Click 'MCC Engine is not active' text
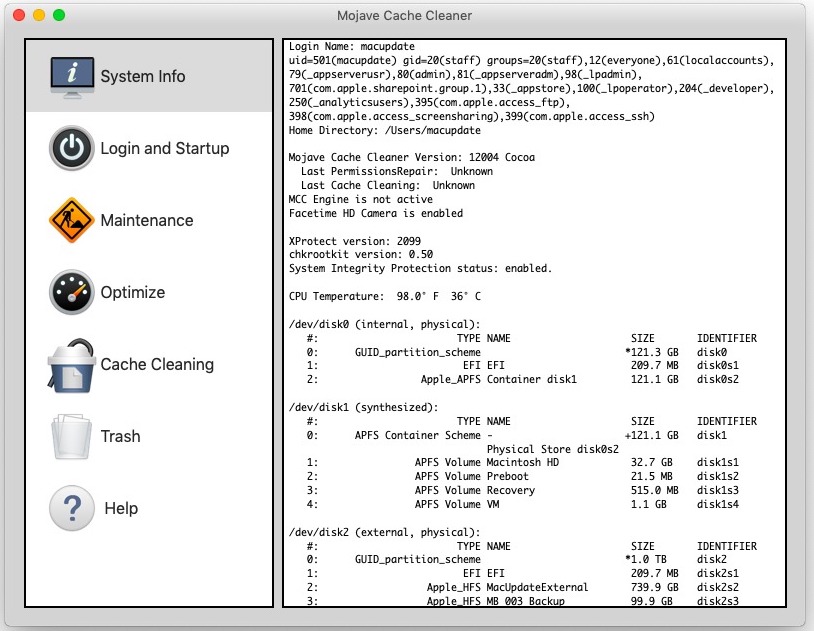 pos(360,199)
